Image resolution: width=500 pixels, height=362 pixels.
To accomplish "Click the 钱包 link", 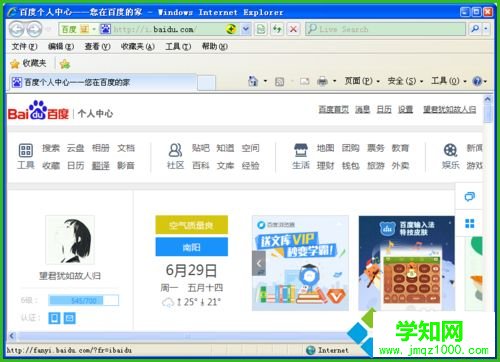I will point(351,165).
